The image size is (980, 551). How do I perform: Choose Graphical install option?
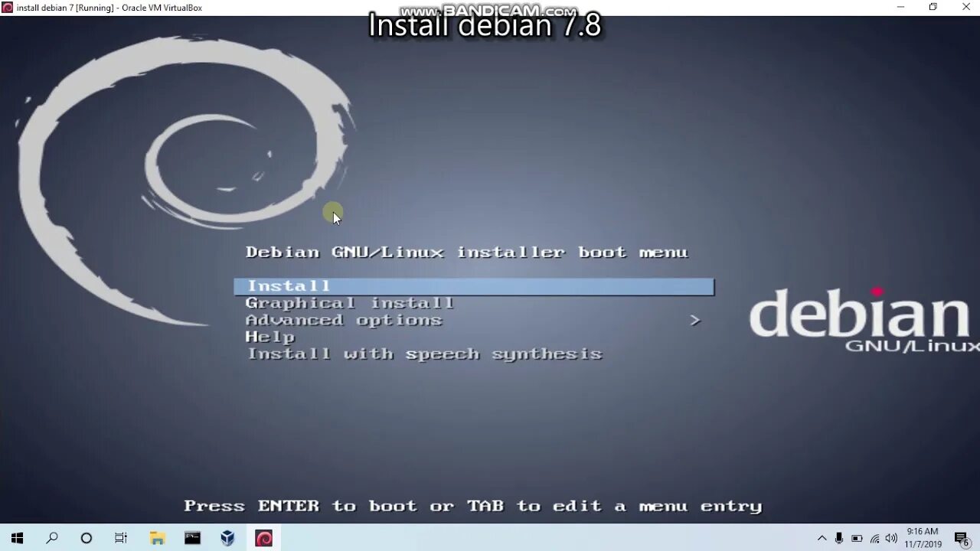[350, 303]
